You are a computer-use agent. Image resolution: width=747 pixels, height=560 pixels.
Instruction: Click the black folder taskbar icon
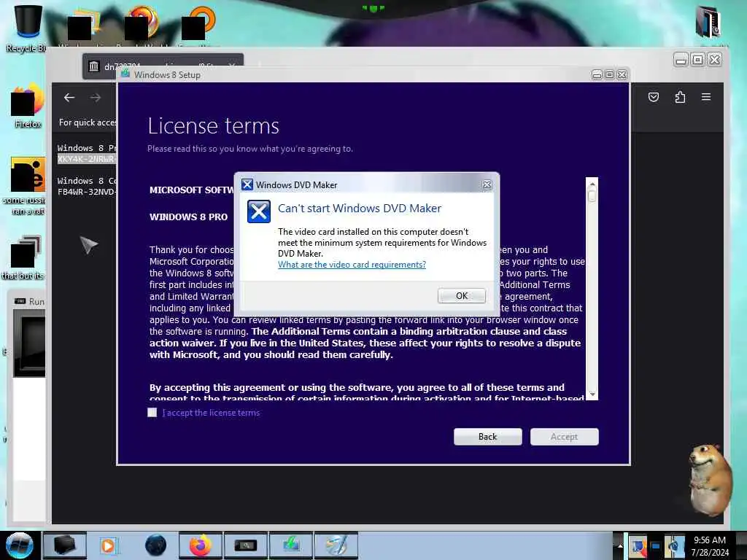[65, 545]
